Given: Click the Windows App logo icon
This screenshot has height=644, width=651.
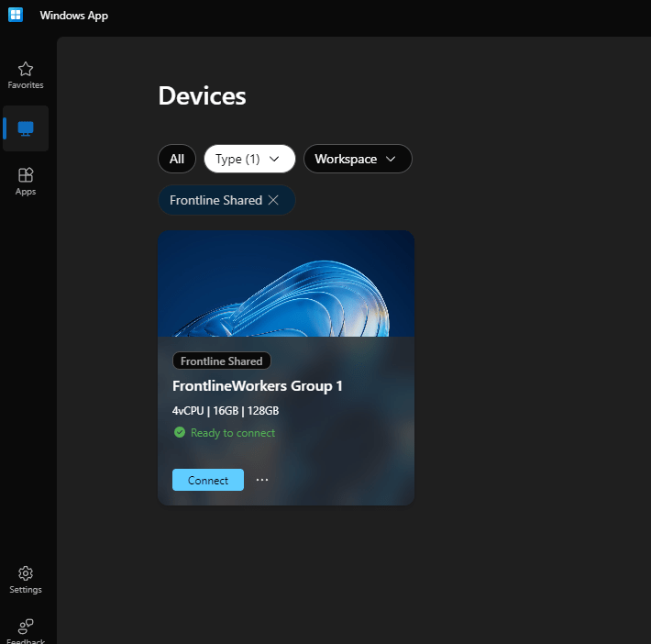Looking at the screenshot, I should (x=16, y=15).
